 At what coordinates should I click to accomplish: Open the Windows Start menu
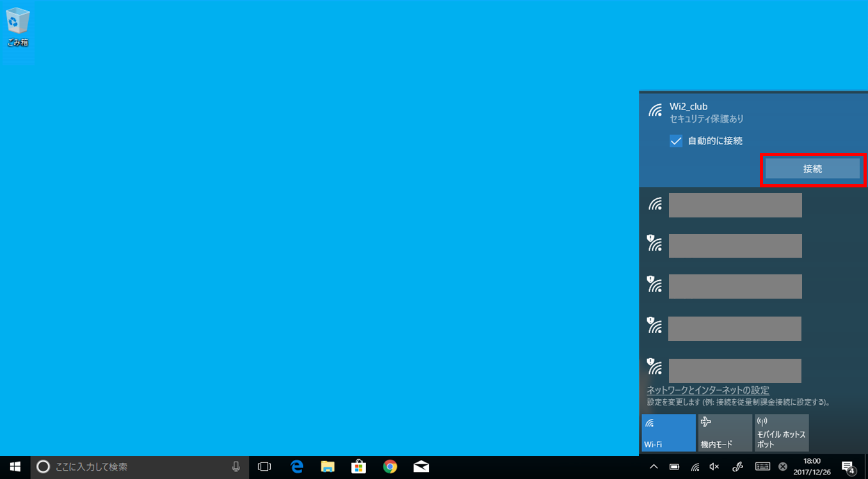[15, 467]
